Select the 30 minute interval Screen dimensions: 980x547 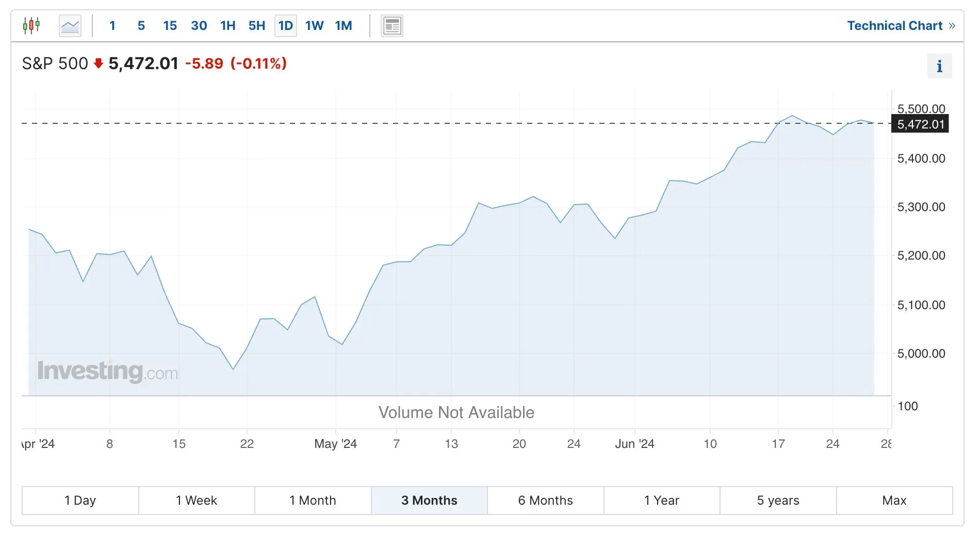point(199,26)
